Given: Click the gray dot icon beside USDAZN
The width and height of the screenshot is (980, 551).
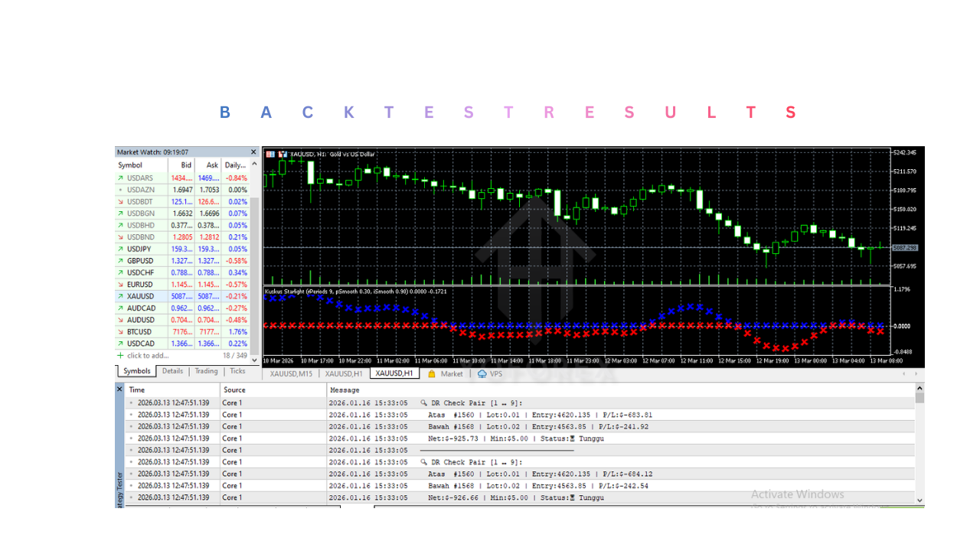Looking at the screenshot, I should (120, 189).
